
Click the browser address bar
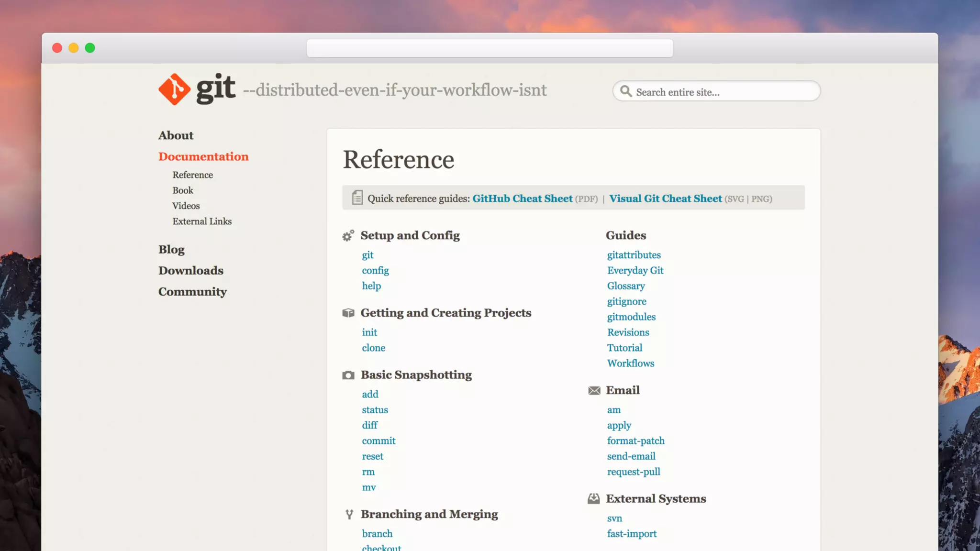(x=490, y=48)
